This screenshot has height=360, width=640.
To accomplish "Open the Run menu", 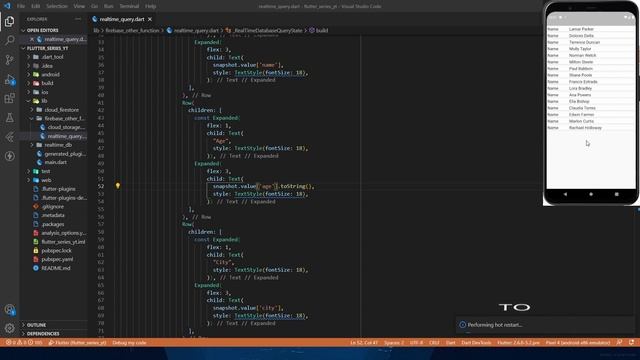I will (x=109, y=6).
